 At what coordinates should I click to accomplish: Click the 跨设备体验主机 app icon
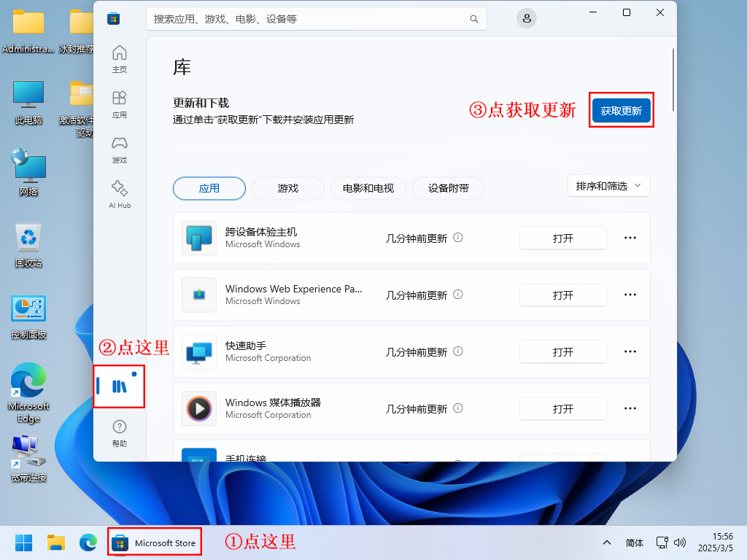[x=199, y=238]
